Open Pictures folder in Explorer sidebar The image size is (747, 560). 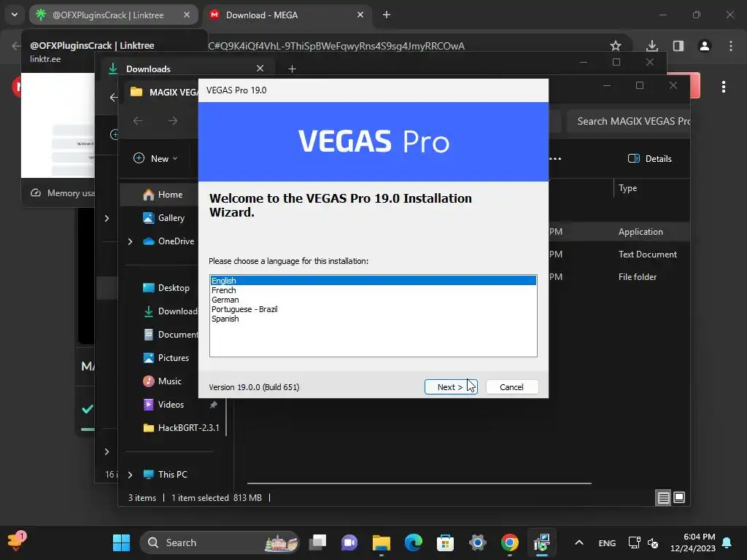(x=166, y=357)
